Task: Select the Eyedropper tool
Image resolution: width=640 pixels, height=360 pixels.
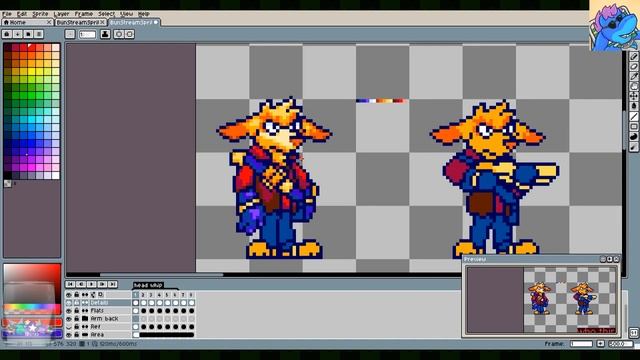Action: [x=634, y=76]
